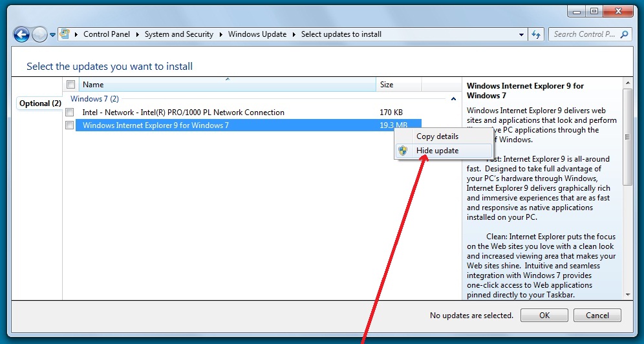Go back with the Back arrow button
The height and width of the screenshot is (344, 644).
[x=21, y=34]
